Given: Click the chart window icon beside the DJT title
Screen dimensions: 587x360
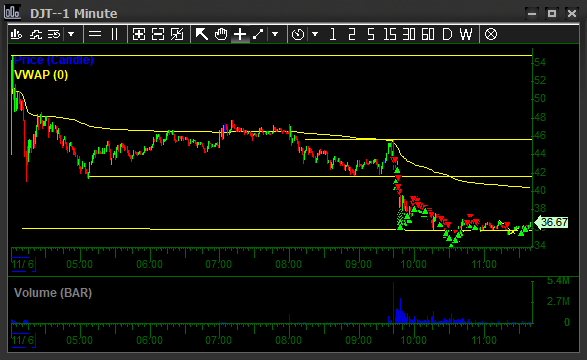Looking at the screenshot, I should click(12, 12).
